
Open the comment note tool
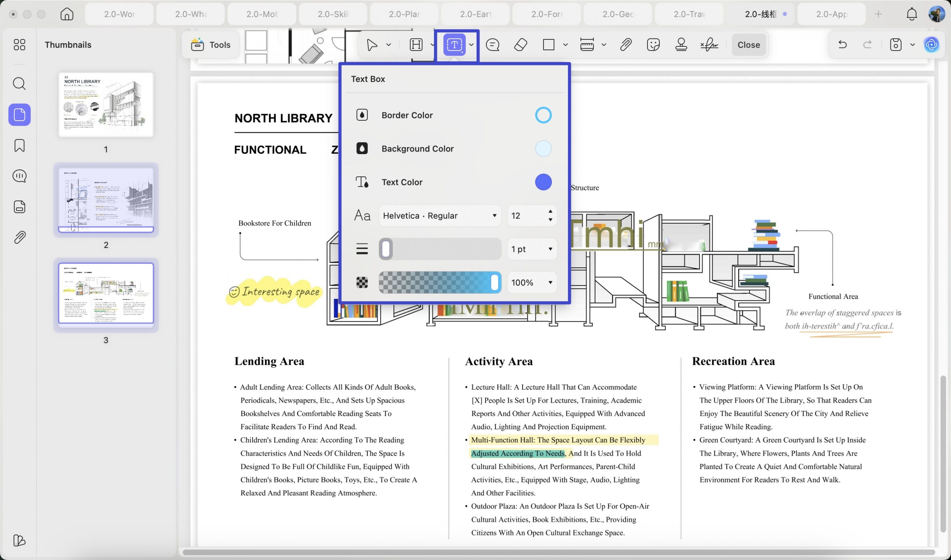coord(493,45)
